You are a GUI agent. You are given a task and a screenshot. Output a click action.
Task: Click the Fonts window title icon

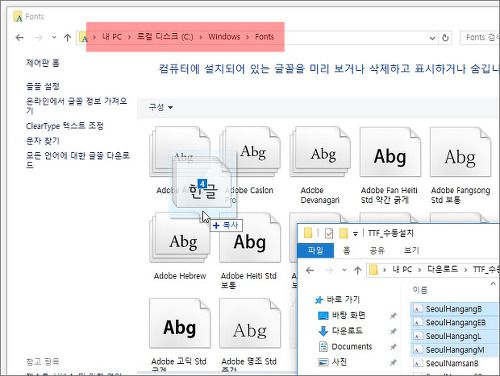[18, 16]
